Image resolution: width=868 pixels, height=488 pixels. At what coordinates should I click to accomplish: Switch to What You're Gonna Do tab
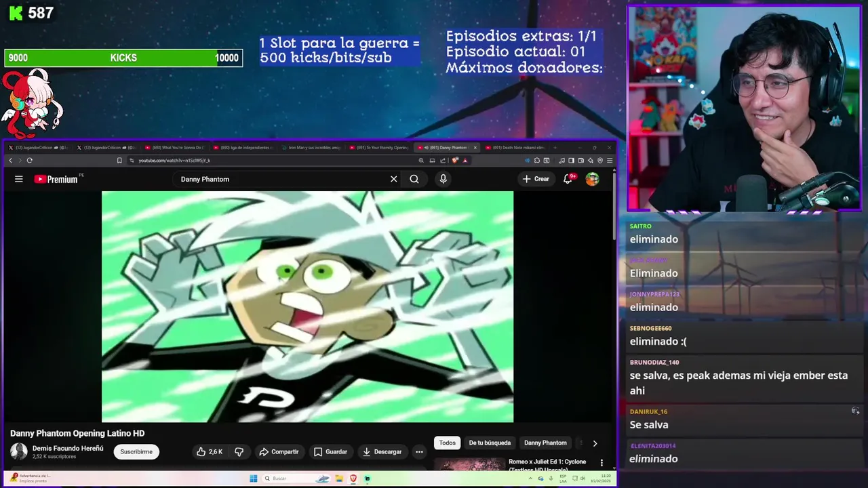(x=174, y=147)
